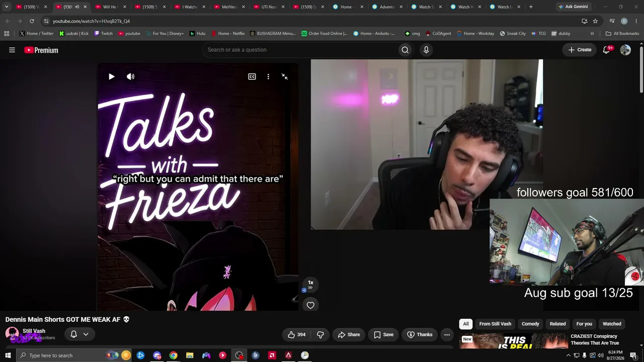Image resolution: width=644 pixels, height=362 pixels.
Task: Select the For you filter chip
Action: point(584,324)
